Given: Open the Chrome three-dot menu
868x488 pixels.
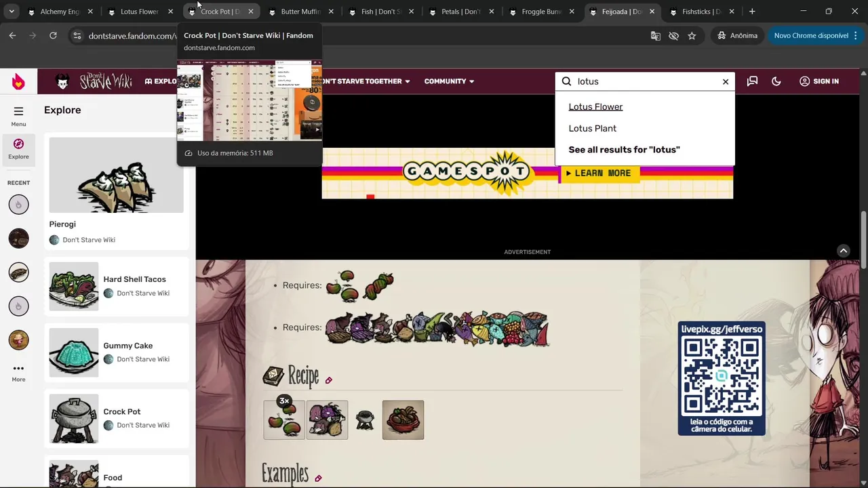Looking at the screenshot, I should (x=855, y=35).
